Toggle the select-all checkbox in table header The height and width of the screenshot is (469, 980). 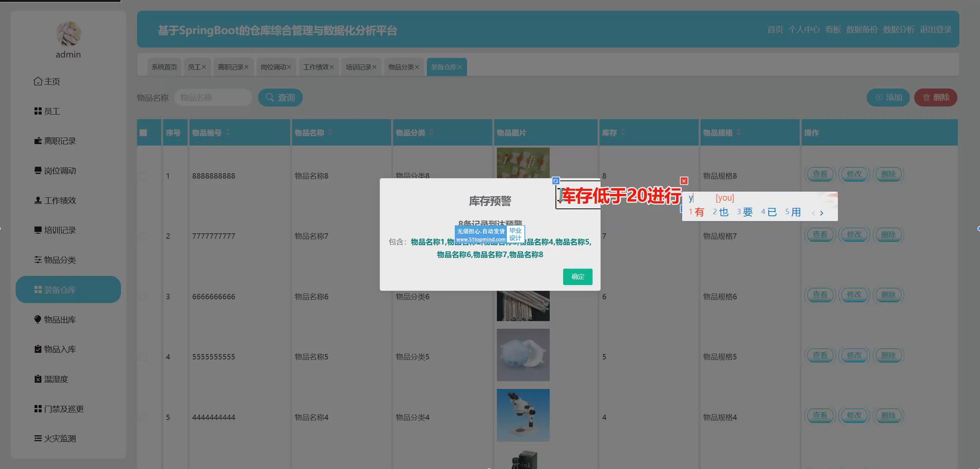tap(143, 133)
